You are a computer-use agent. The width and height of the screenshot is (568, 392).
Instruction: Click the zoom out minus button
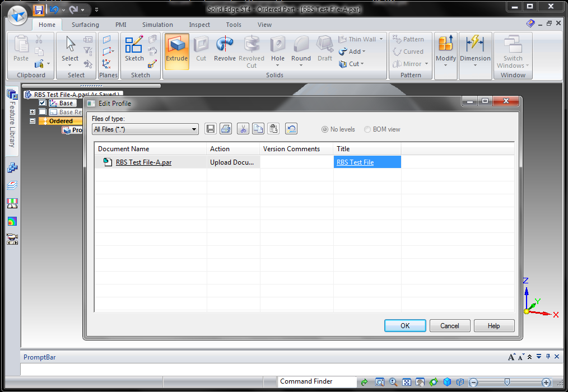click(x=473, y=382)
